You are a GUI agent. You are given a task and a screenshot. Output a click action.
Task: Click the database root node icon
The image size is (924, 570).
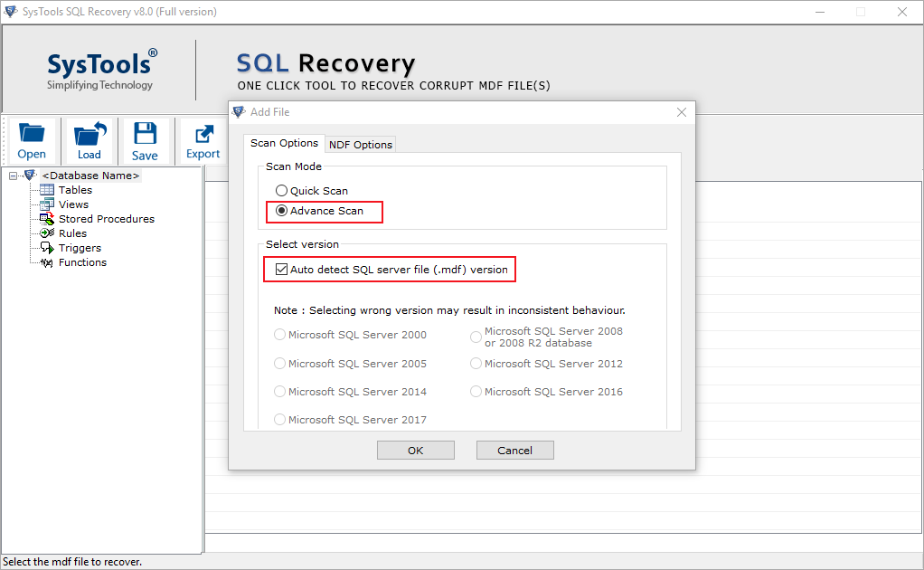30,175
